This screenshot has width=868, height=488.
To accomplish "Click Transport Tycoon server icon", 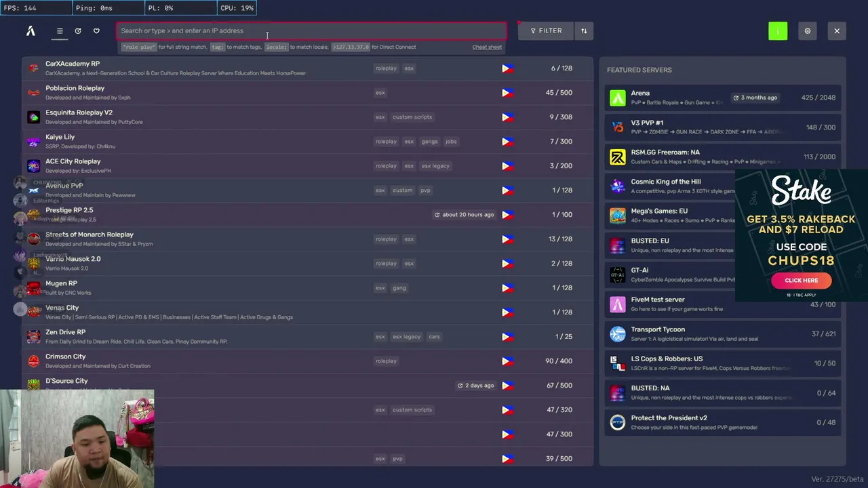I will coord(617,334).
